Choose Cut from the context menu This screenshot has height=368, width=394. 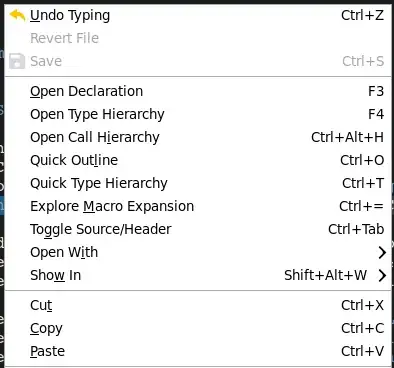pos(198,305)
